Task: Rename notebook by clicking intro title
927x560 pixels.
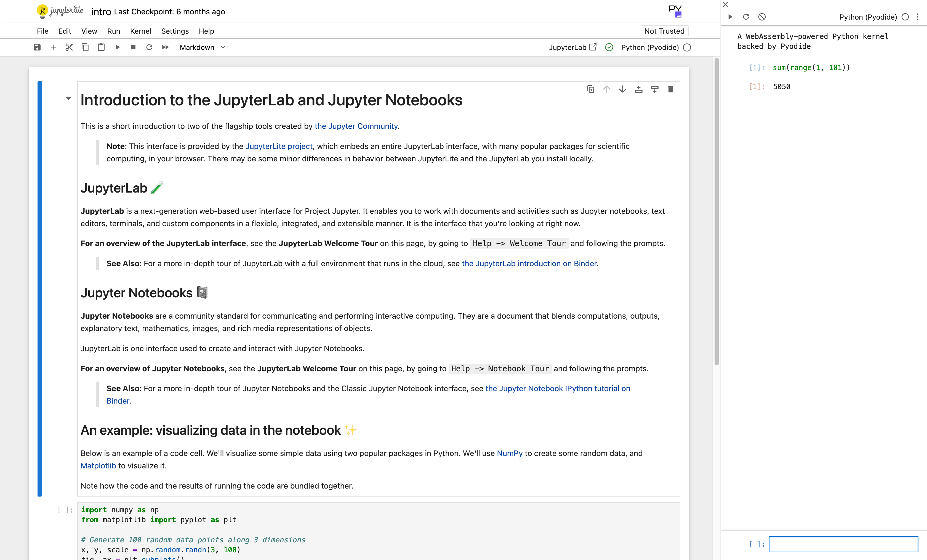Action: point(101,12)
